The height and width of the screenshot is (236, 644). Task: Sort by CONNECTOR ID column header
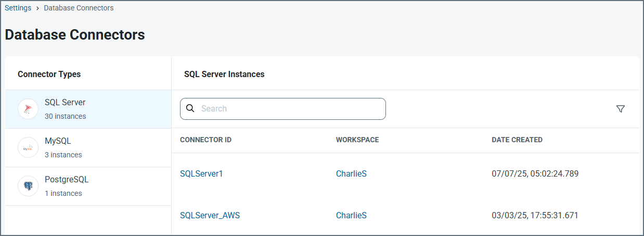(205, 140)
